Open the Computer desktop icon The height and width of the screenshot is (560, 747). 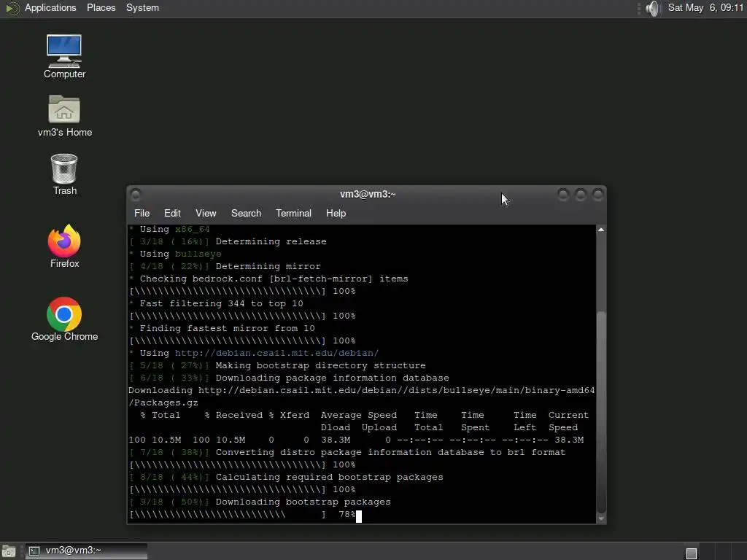[x=64, y=57]
